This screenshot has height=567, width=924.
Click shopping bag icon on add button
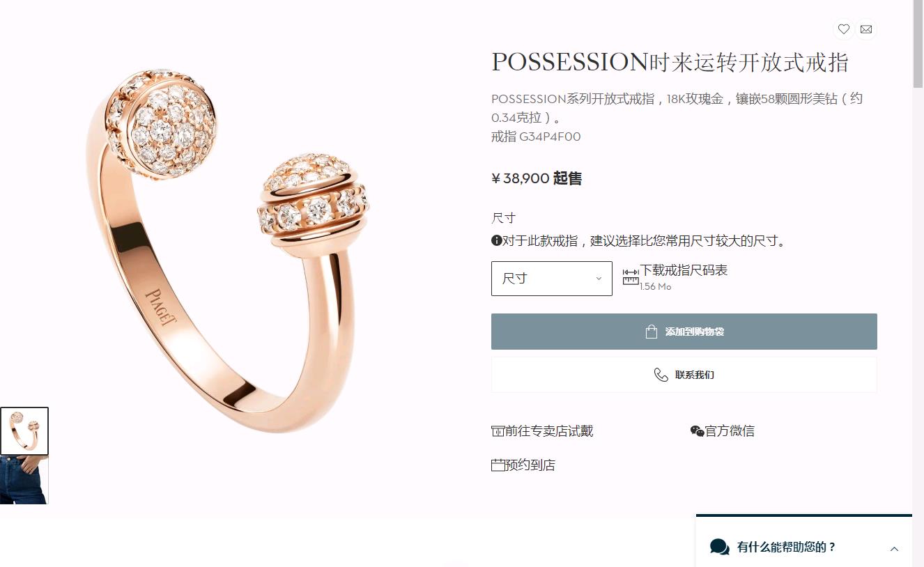(652, 332)
